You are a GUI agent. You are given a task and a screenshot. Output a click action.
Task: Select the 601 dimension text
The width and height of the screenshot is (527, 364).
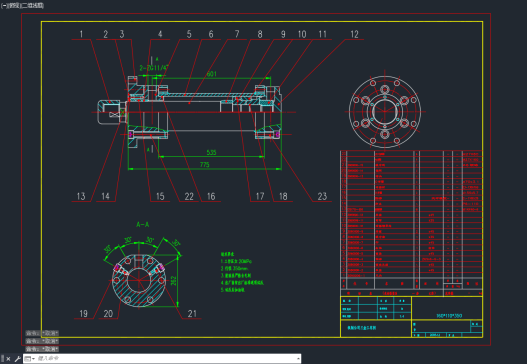pos(211,74)
